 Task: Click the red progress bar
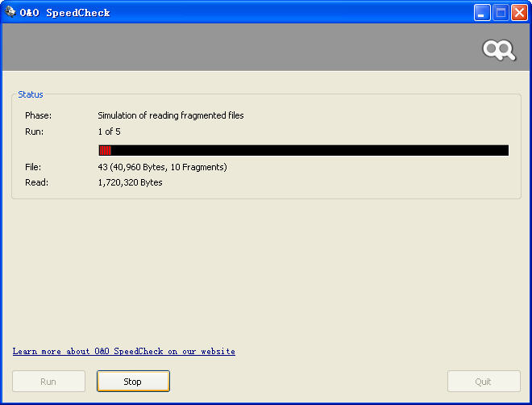point(304,150)
